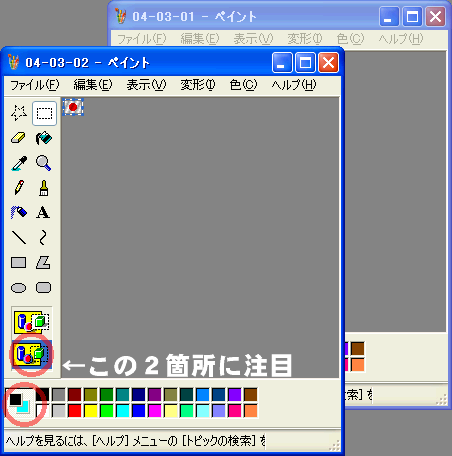Pick the teal color swatch

123,395
